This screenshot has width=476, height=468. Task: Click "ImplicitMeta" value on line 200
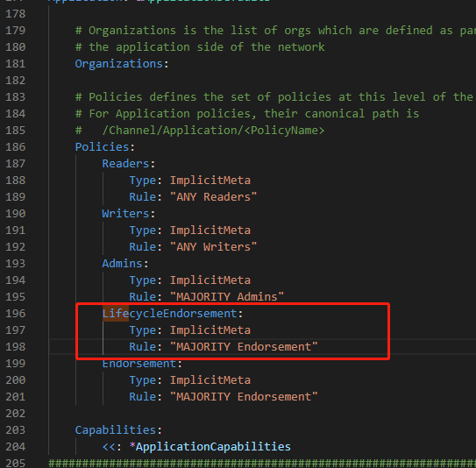(x=210, y=380)
